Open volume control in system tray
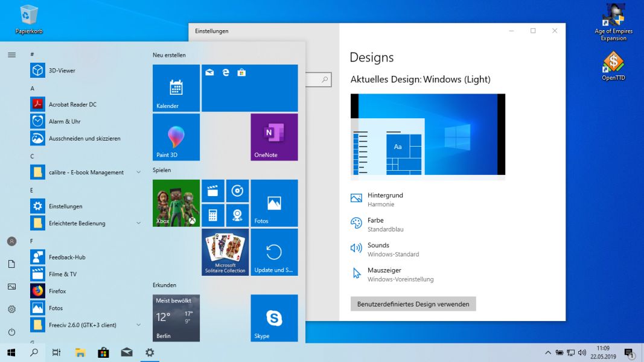The height and width of the screenshot is (362, 644). click(x=582, y=352)
